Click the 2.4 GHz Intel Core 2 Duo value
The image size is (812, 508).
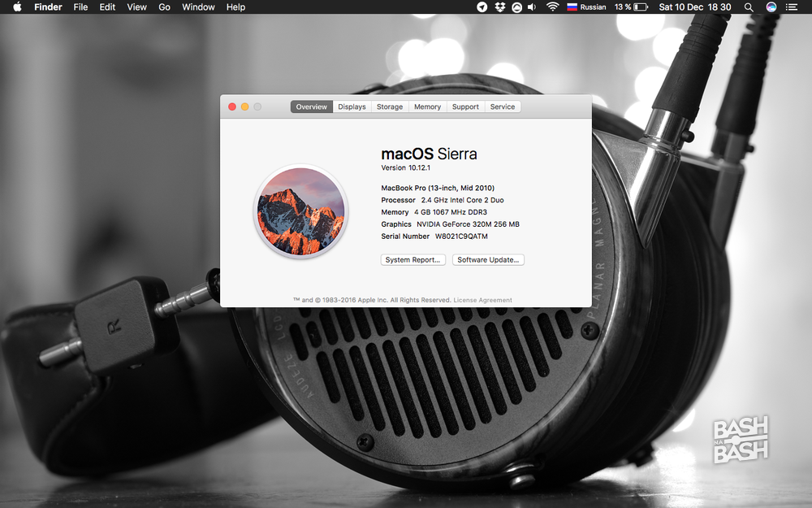pos(463,200)
